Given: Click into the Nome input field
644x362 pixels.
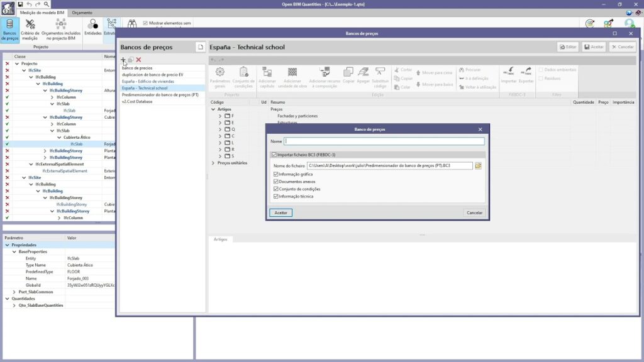Looking at the screenshot, I should point(384,141).
